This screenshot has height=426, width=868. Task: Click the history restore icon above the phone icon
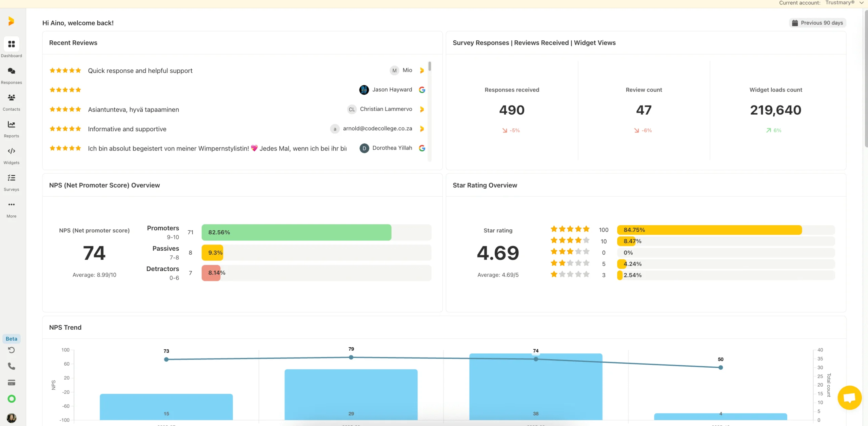(x=11, y=350)
